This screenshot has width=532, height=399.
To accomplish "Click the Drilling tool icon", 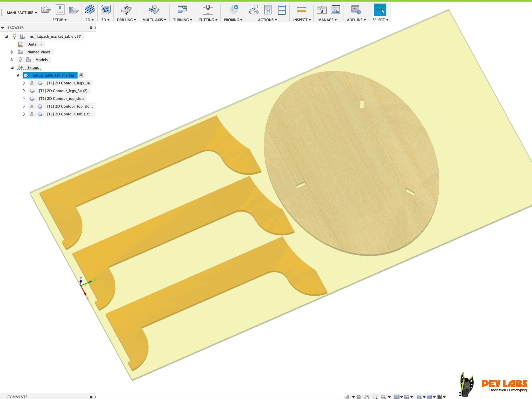I will 126,10.
